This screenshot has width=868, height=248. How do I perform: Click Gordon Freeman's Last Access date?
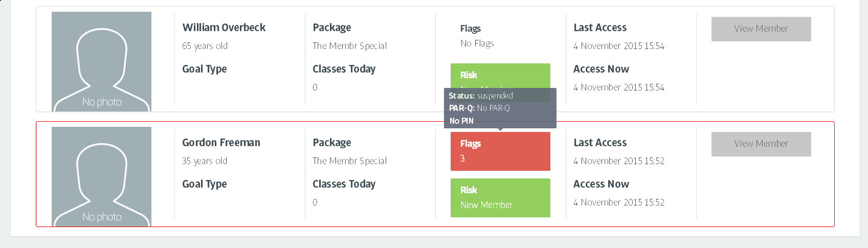(619, 161)
